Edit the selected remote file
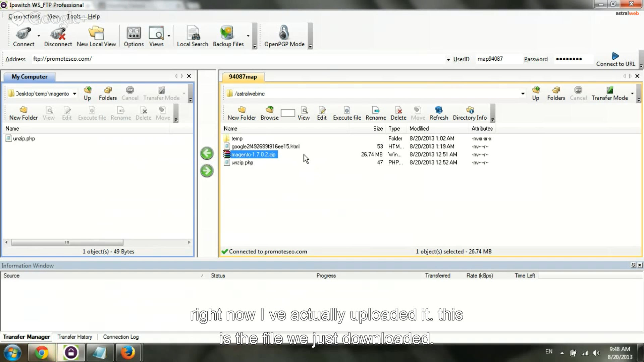The width and height of the screenshot is (644, 362). click(322, 113)
